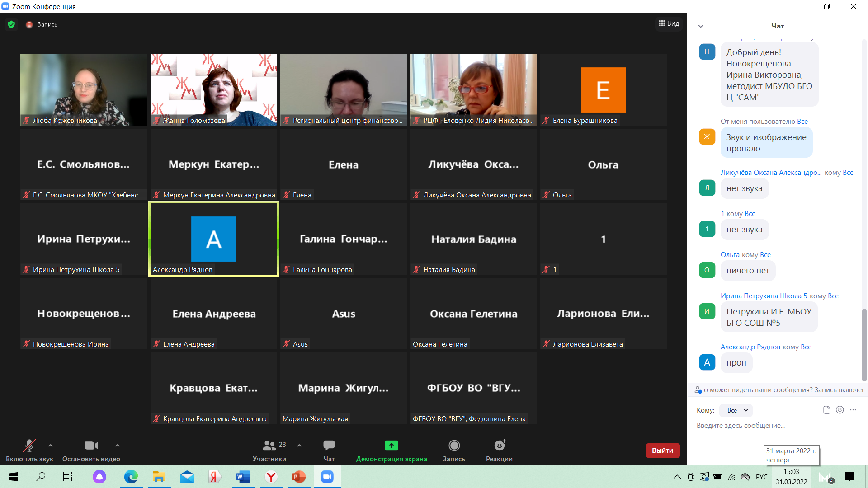Expand video options arrow next to camera
Viewport: 868px width, 488px height.
click(x=118, y=446)
